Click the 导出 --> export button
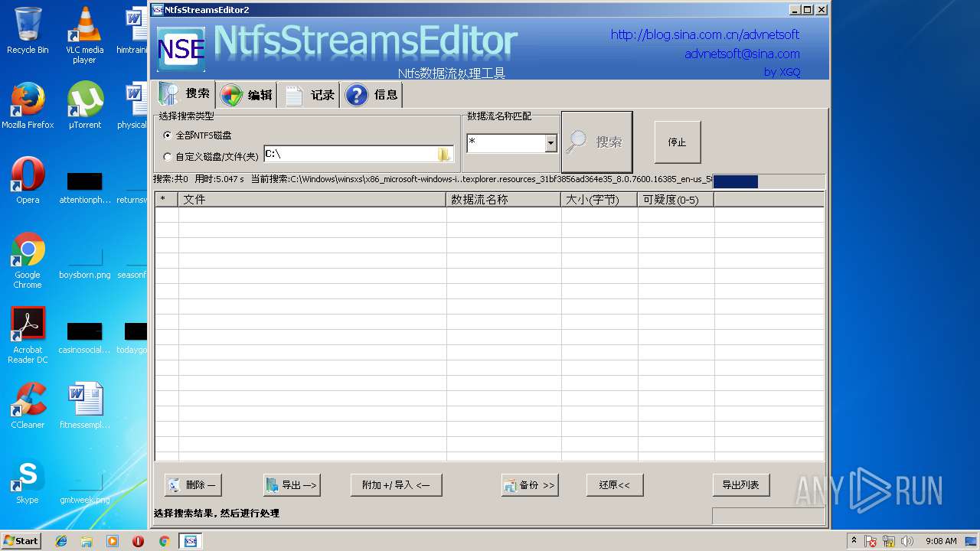The height and width of the screenshot is (551, 980). 292,485
